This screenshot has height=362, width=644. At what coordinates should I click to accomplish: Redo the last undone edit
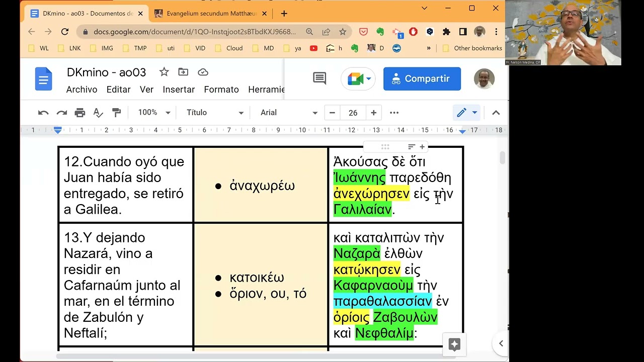[62, 113]
